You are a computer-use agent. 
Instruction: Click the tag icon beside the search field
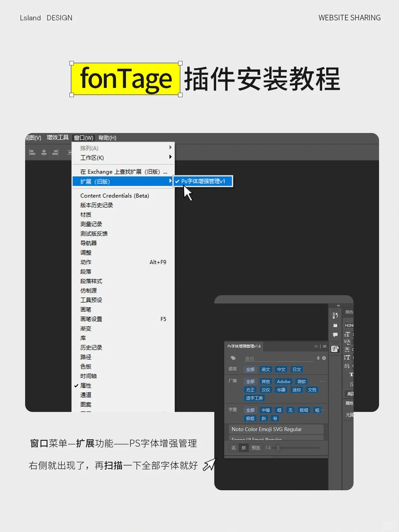[233, 358]
